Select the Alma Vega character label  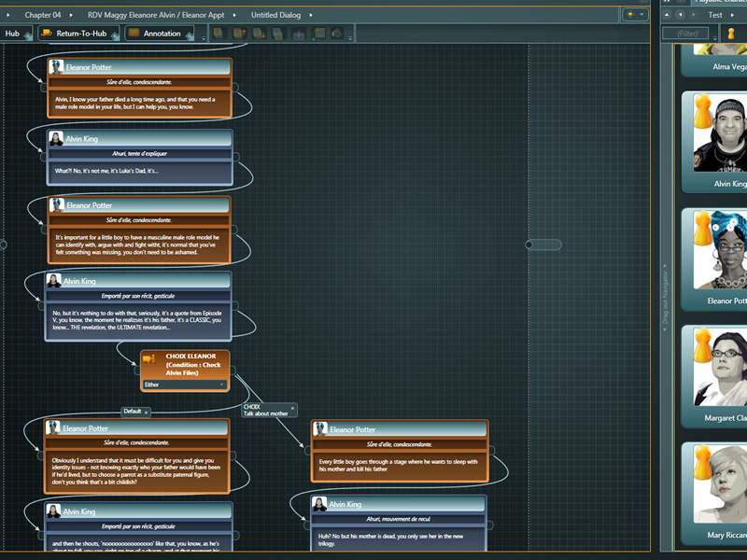tap(729, 66)
